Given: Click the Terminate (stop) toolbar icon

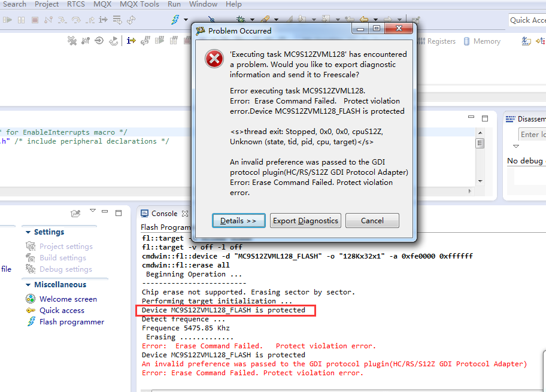Looking at the screenshot, I should point(35,20).
